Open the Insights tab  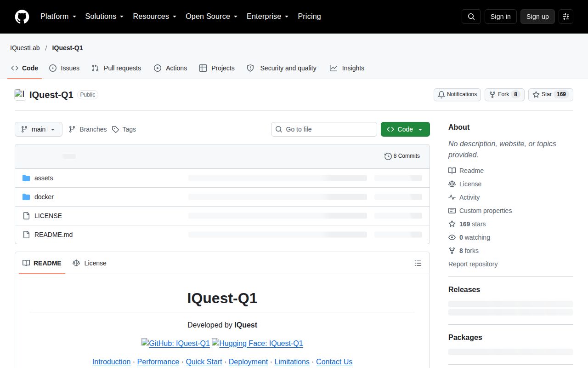click(x=347, y=68)
